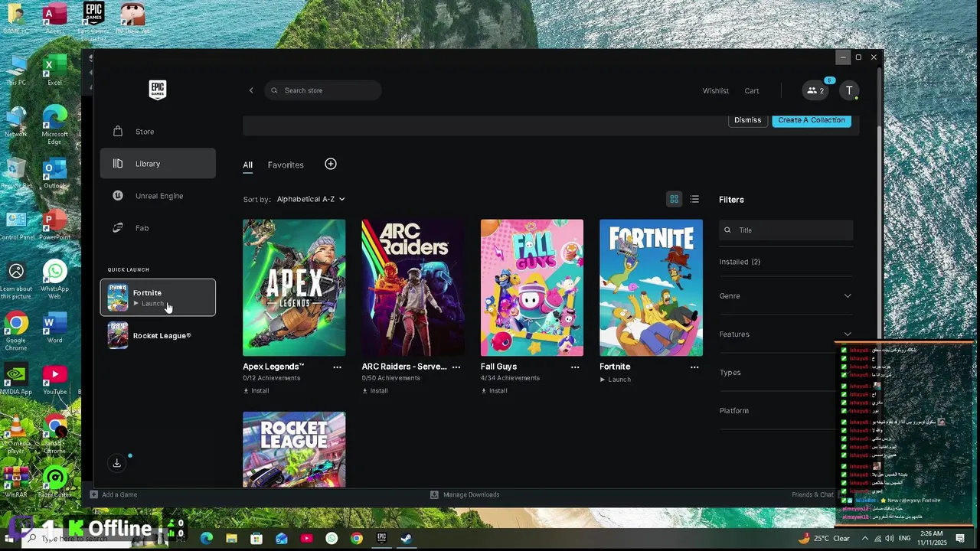Open Excel desktop shortcut

(x=54, y=71)
